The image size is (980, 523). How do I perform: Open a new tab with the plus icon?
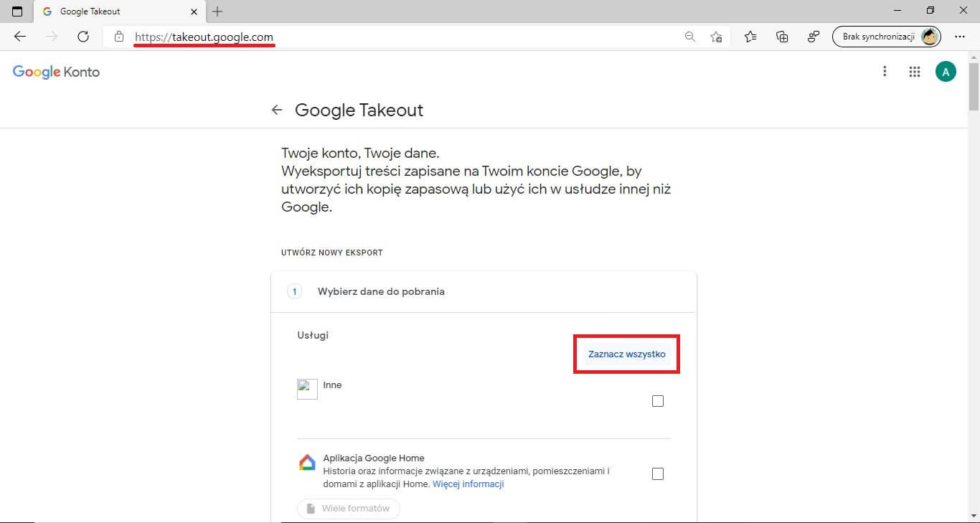click(x=218, y=11)
